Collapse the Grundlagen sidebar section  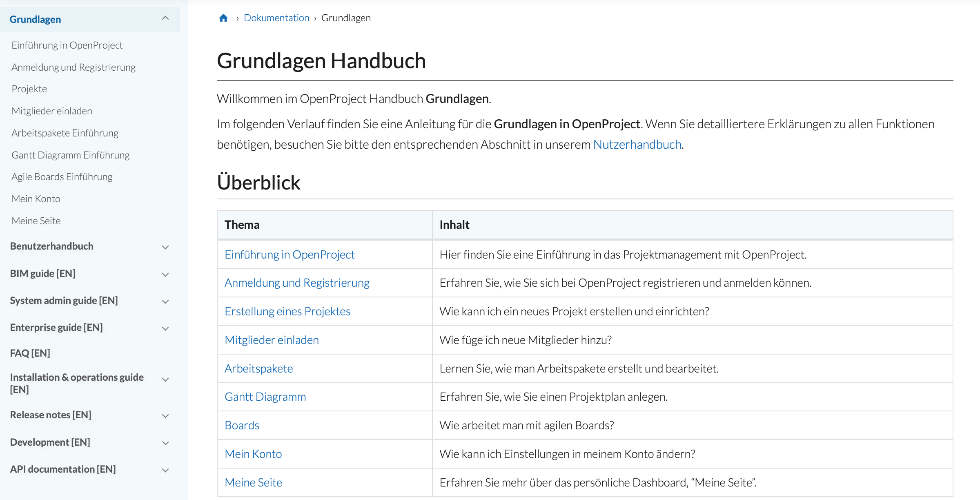tap(165, 18)
